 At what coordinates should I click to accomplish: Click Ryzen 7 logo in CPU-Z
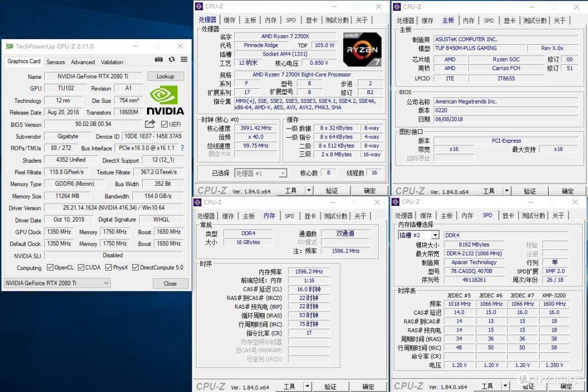click(362, 50)
